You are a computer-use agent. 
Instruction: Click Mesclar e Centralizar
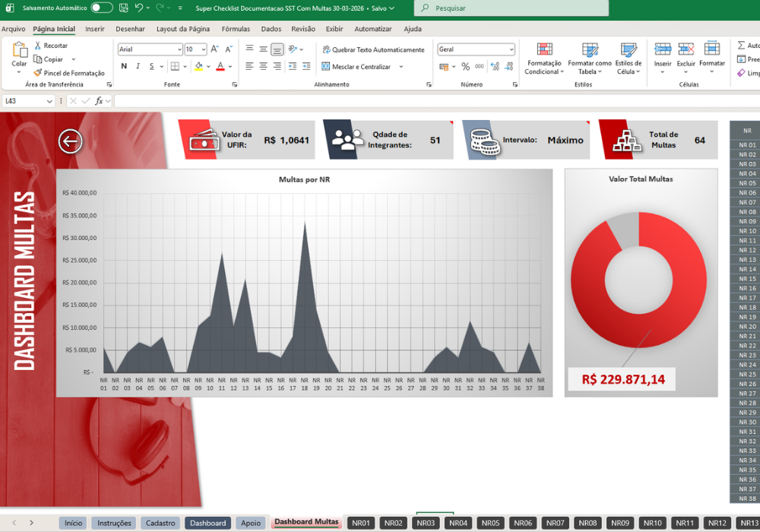coord(356,66)
